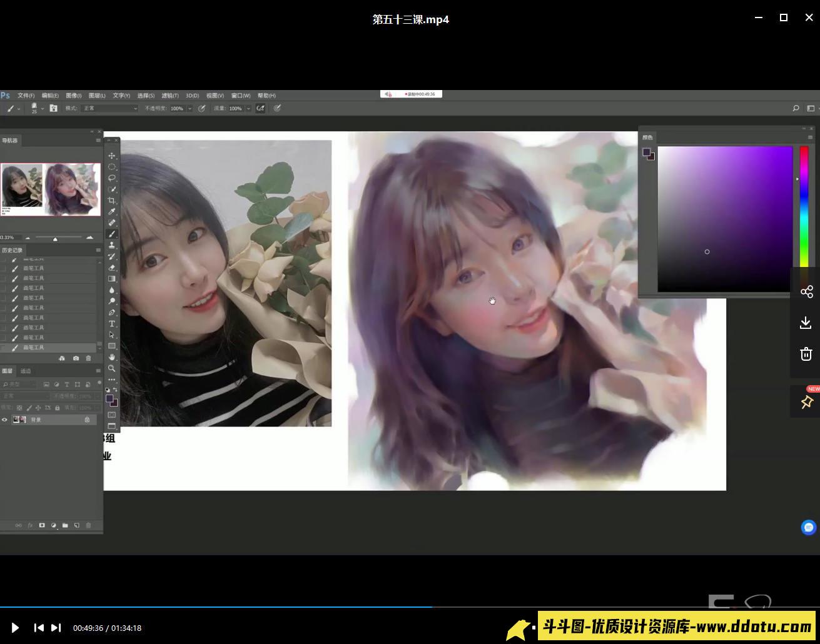
Task: Select the Elliptical Marquee tool
Action: click(112, 167)
